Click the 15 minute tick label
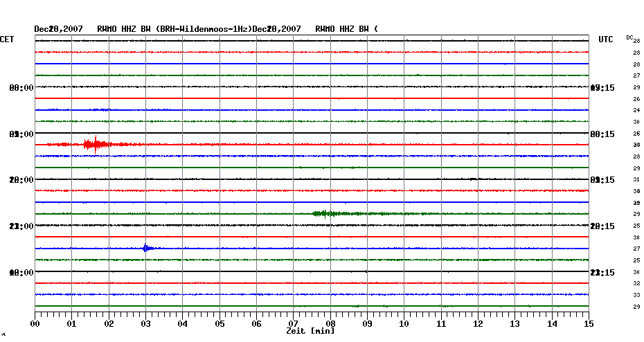This screenshot has height=342, width=644. 589,323
